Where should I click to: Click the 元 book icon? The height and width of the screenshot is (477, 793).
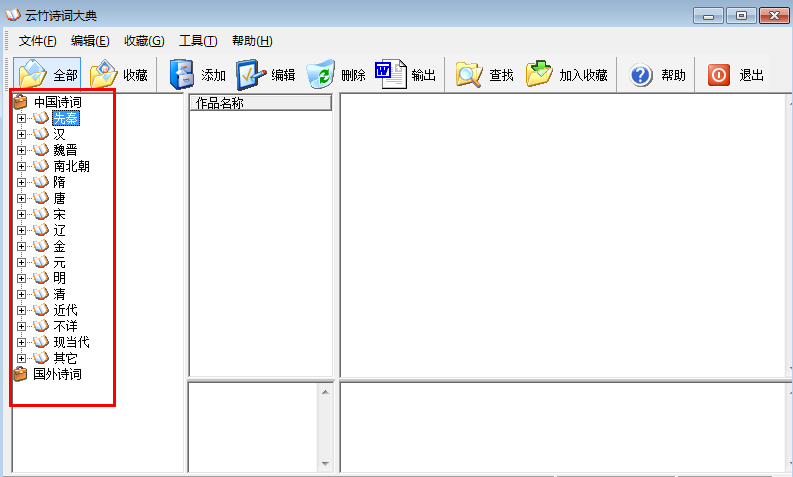[x=41, y=262]
